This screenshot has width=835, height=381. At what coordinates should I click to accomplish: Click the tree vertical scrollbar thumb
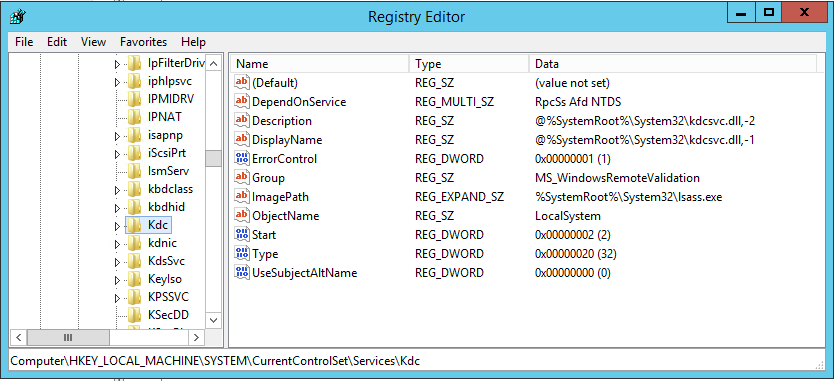pos(214,158)
